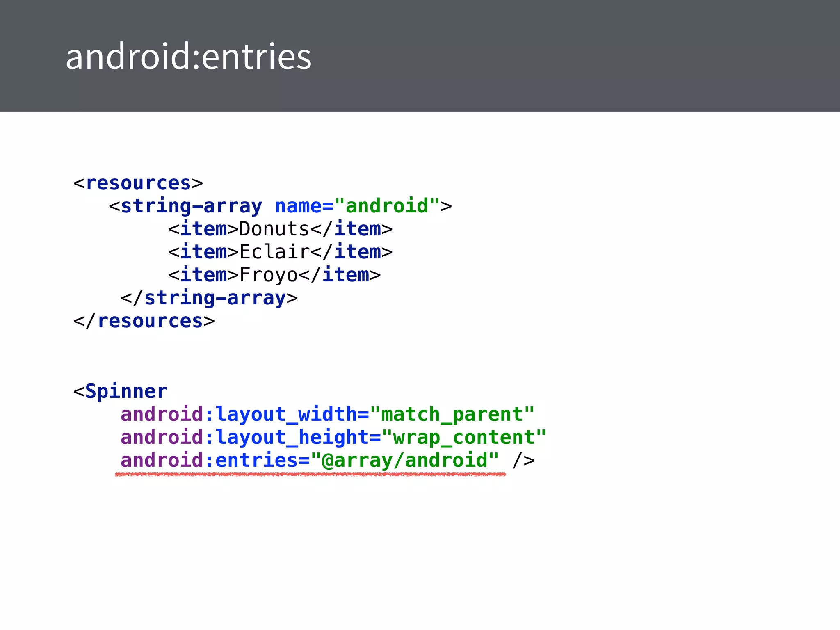This screenshot has width=840, height=630.
Task: Click the '<Spinner' opening tag
Action: tap(121, 391)
